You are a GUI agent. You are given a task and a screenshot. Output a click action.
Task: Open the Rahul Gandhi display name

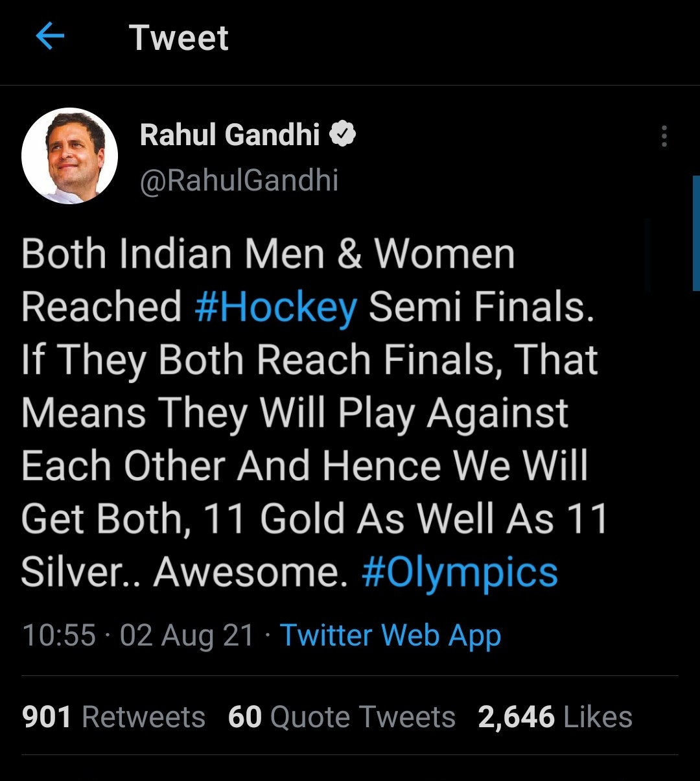coord(230,135)
